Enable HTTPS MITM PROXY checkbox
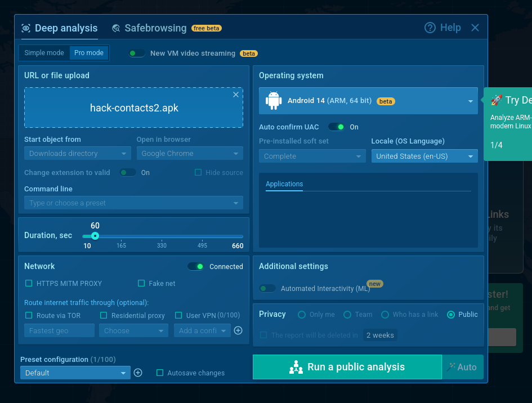The width and height of the screenshot is (532, 403). [x=29, y=283]
